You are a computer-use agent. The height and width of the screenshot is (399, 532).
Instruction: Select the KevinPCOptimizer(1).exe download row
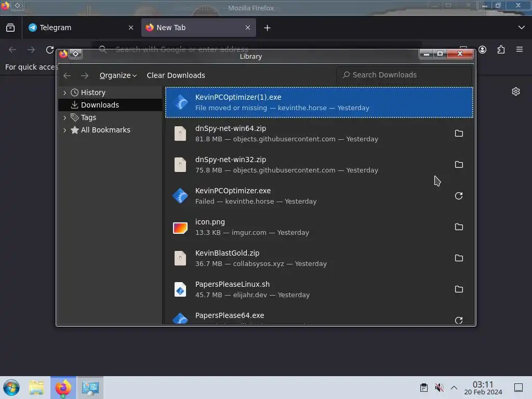[x=319, y=102]
